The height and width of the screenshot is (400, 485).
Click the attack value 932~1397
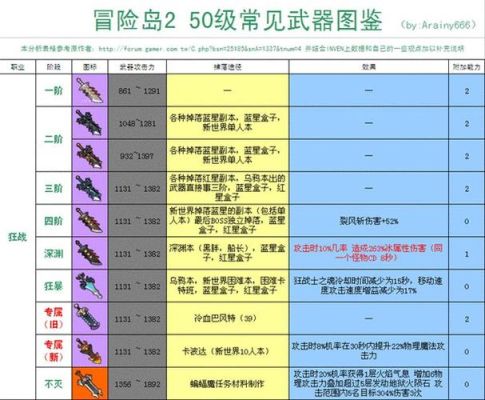(x=137, y=156)
